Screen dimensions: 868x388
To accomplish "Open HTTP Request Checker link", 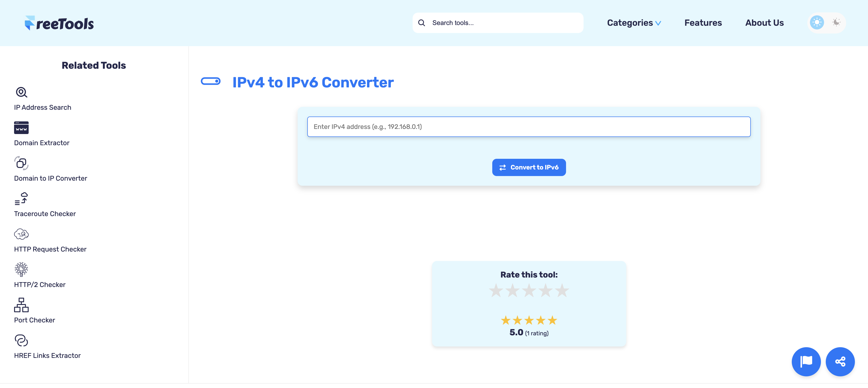I will click(x=50, y=249).
